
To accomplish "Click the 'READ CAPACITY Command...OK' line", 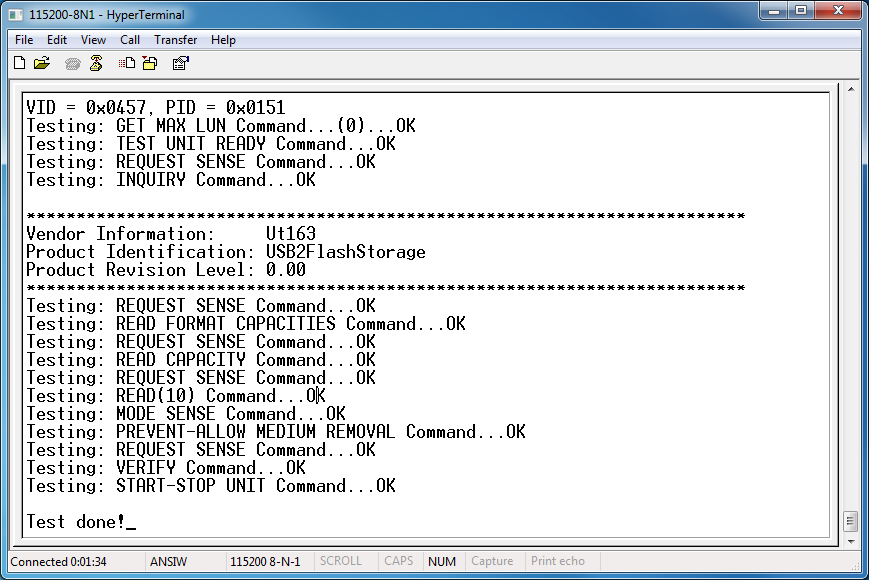I will pos(201,360).
